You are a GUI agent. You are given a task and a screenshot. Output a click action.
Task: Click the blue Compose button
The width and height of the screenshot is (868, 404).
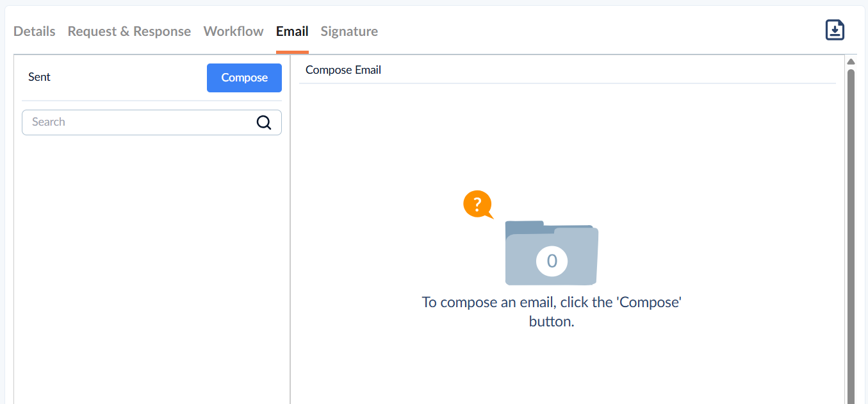click(x=244, y=78)
